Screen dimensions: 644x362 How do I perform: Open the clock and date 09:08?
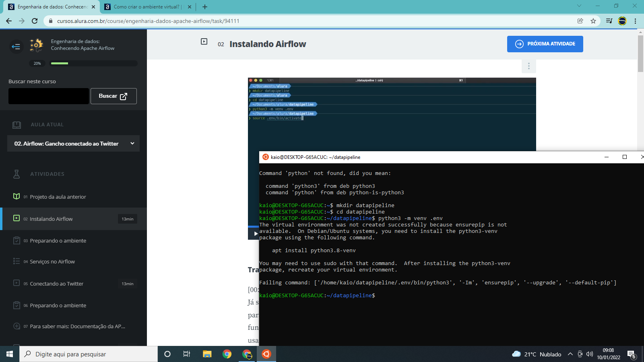click(609, 354)
